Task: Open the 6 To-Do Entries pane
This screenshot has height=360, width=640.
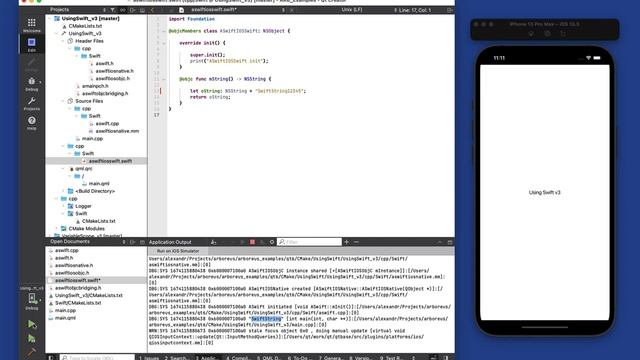Action: point(299,358)
